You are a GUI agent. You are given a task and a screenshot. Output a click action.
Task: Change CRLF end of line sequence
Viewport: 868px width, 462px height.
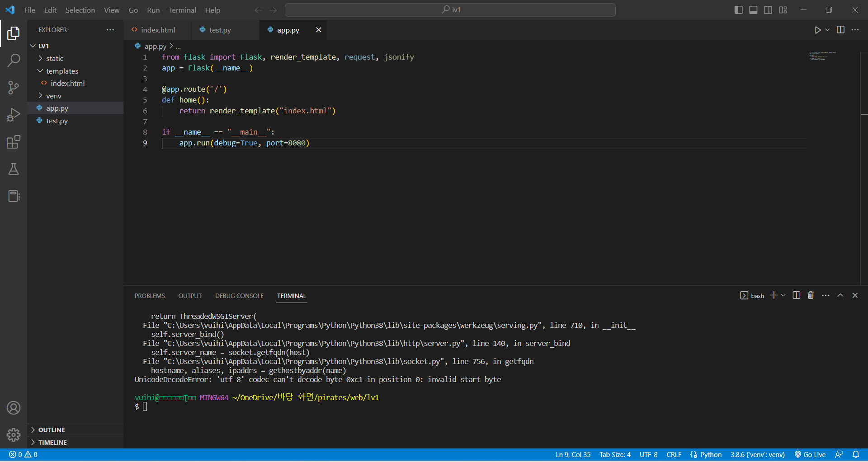click(x=674, y=454)
